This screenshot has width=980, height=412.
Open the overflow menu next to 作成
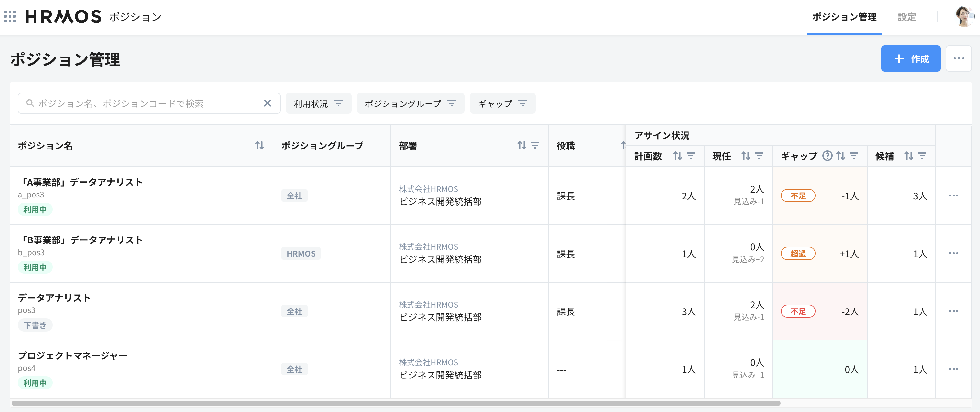pos(959,58)
